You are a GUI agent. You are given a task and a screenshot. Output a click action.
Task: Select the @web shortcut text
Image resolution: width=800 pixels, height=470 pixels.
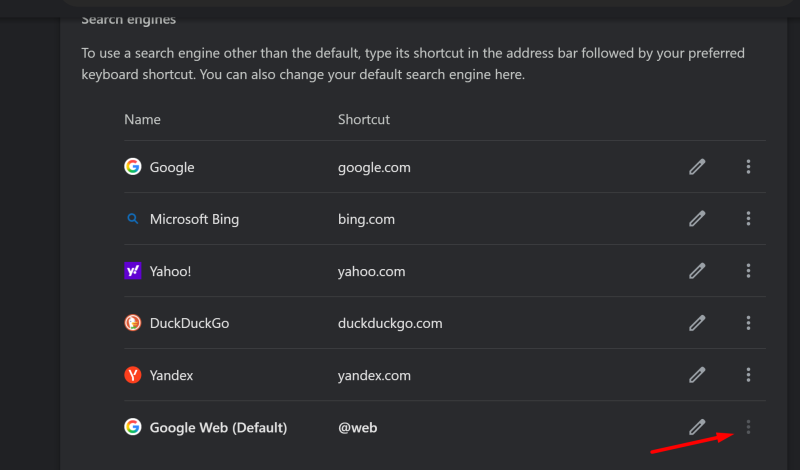coord(358,427)
